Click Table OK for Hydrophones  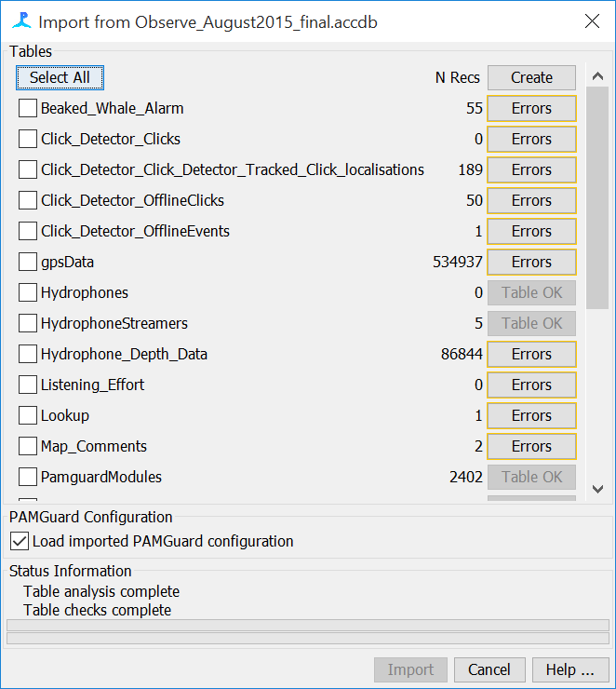tap(531, 292)
